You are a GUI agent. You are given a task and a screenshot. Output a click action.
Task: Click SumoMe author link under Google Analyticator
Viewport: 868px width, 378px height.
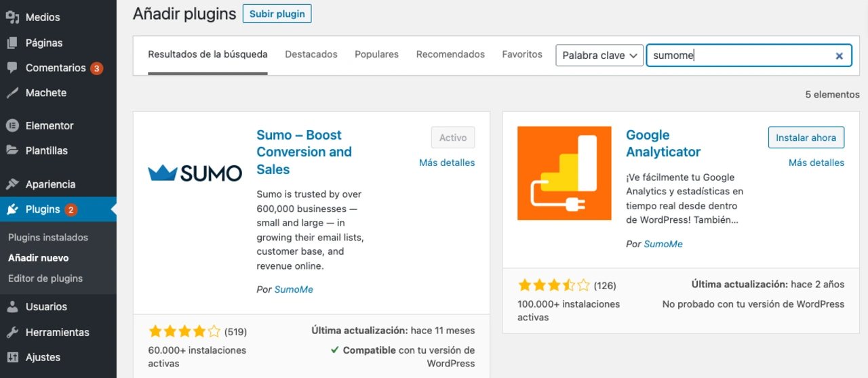click(663, 244)
